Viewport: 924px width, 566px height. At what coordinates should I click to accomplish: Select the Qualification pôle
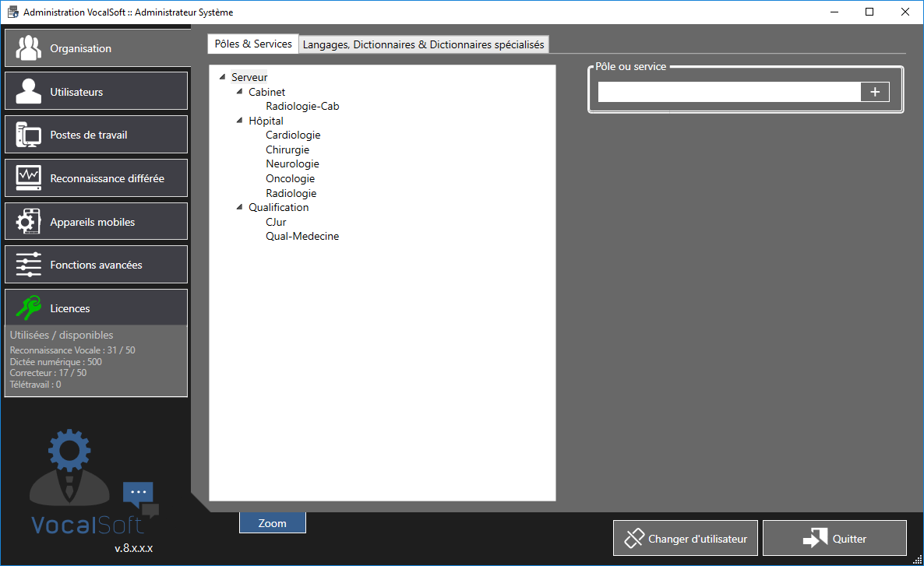pyautogui.click(x=279, y=207)
